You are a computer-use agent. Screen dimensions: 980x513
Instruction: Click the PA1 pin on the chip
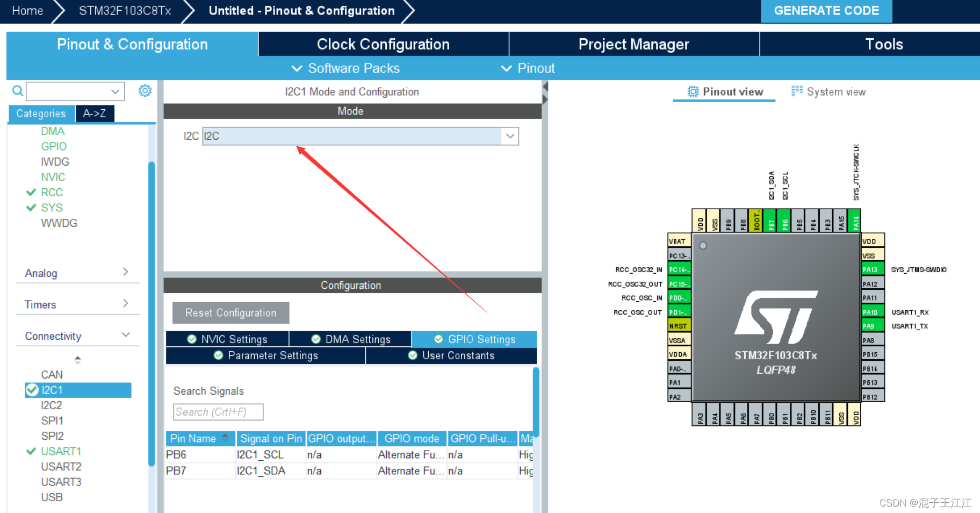[679, 382]
